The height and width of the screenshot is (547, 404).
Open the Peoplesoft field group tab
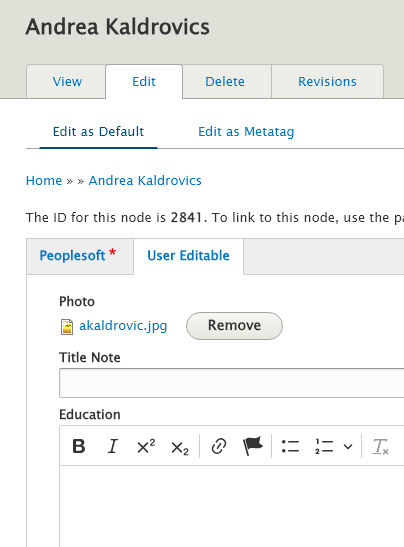[x=80, y=256]
